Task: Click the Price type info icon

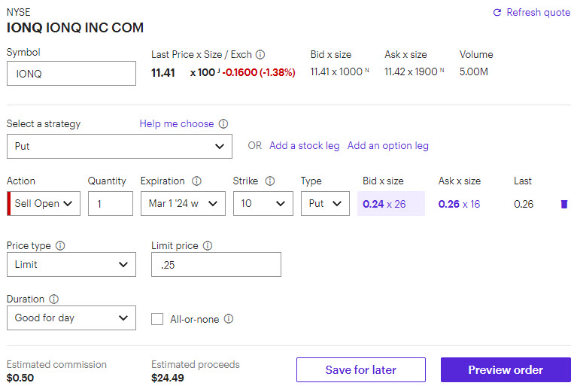Action: pyautogui.click(x=60, y=246)
